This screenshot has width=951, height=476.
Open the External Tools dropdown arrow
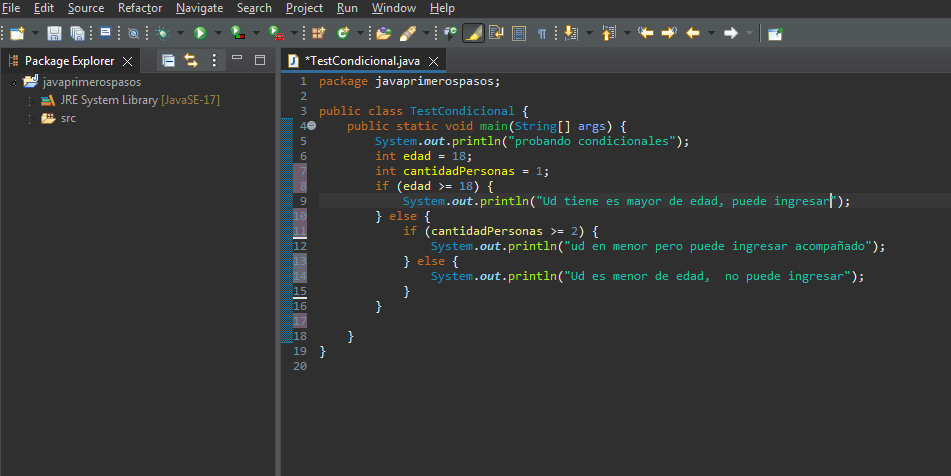point(294,33)
